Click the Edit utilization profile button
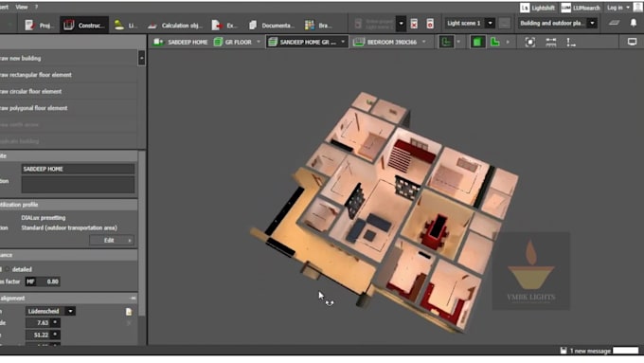Image resolution: width=644 pixels, height=363 pixels. (x=112, y=241)
